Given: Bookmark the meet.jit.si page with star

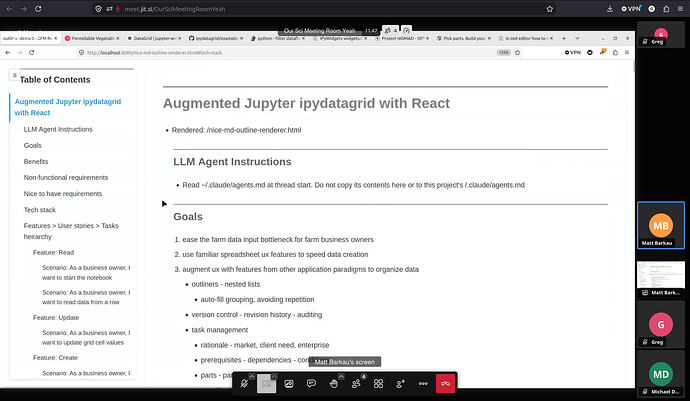Looking at the screenshot, I should pyautogui.click(x=550, y=9).
